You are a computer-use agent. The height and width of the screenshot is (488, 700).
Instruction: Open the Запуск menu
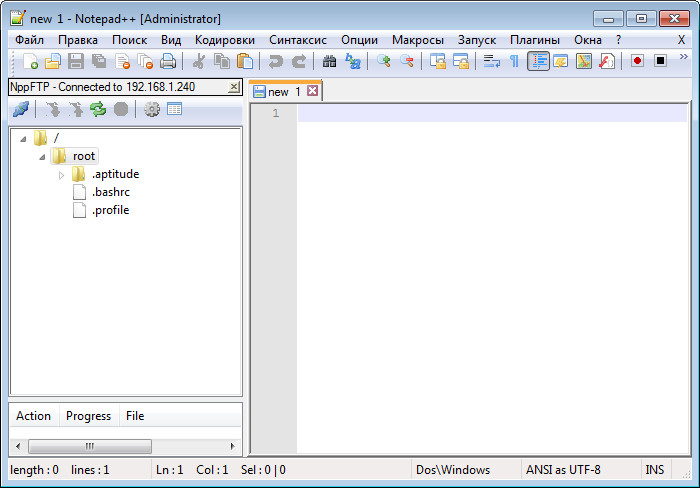477,40
